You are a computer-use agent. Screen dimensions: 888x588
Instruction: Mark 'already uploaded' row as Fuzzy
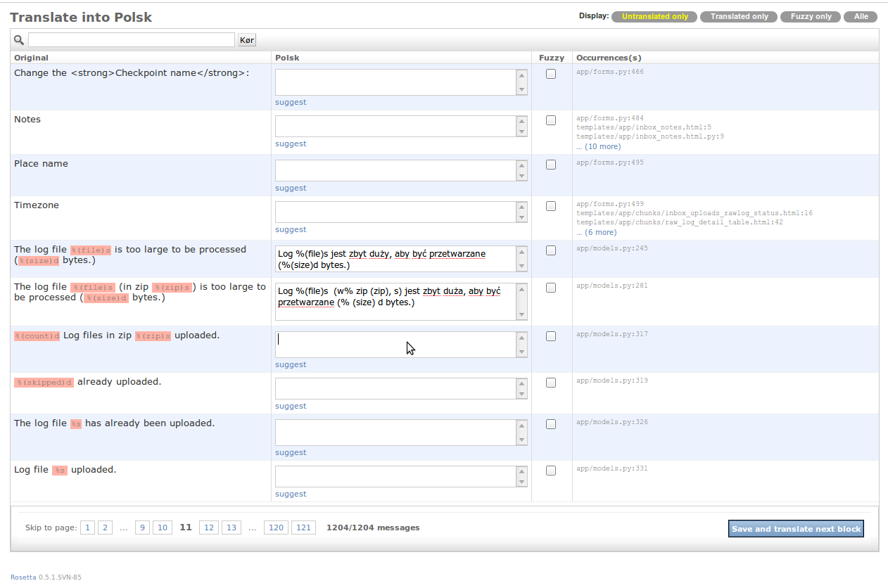point(551,383)
